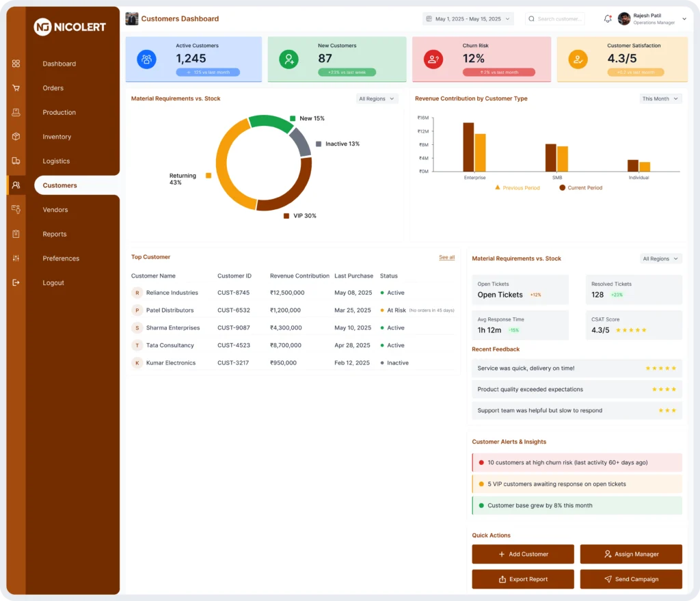Screen dimensions: 700x601
Task: Click the Search customer input field
Action: pos(555,19)
